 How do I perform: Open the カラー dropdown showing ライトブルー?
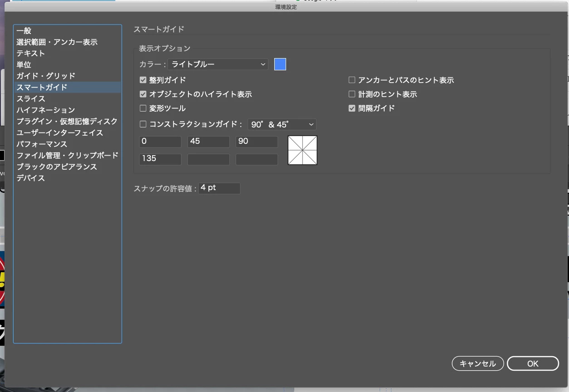click(x=218, y=64)
